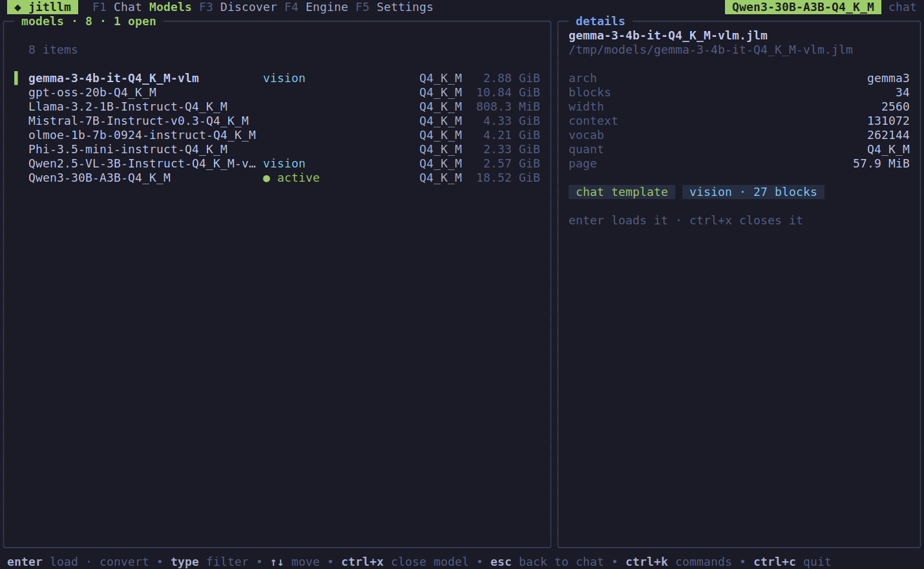The height and width of the screenshot is (569, 924).
Task: Click the context value 131072
Action: tap(888, 121)
